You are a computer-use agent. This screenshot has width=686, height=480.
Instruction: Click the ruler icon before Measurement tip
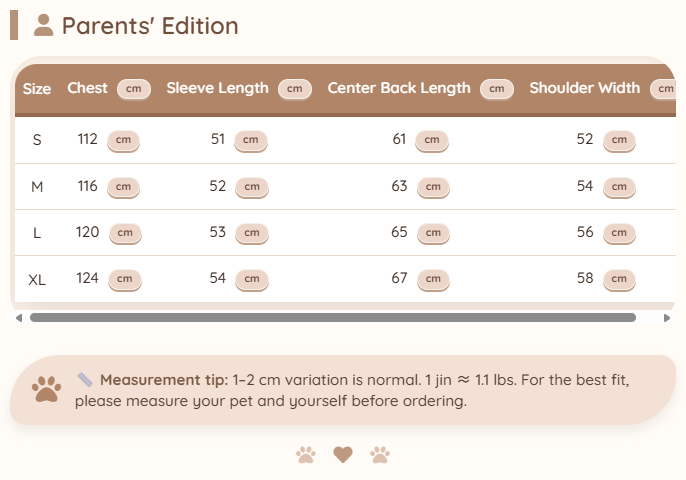[85, 380]
